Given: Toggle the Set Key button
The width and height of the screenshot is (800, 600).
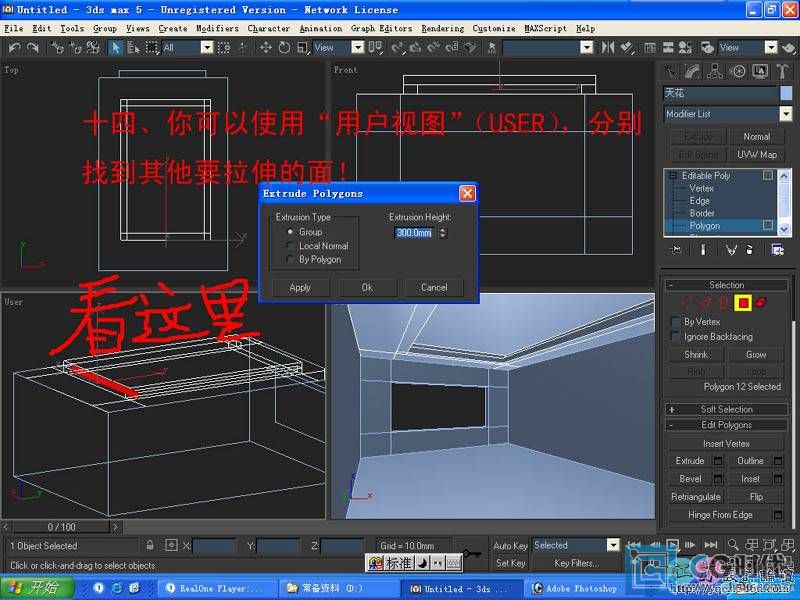Looking at the screenshot, I should (x=510, y=563).
